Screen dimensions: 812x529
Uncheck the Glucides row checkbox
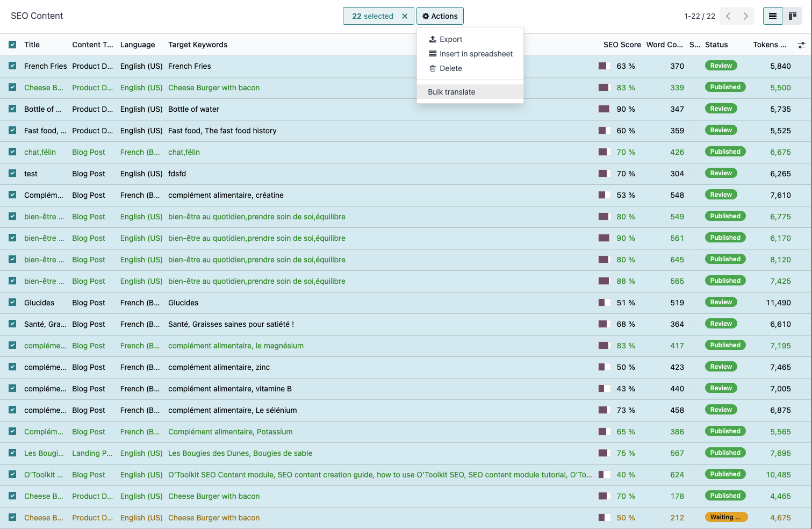[12, 302]
